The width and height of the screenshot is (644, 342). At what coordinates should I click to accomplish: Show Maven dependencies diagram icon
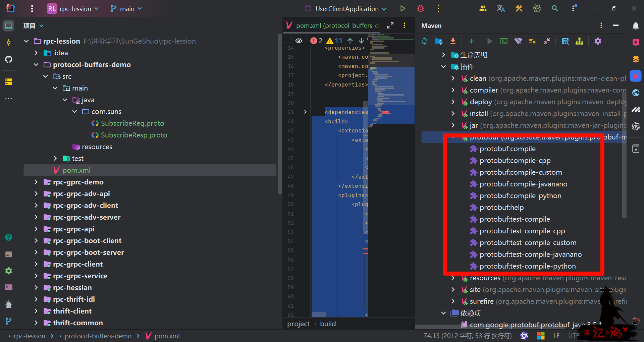click(x=579, y=41)
